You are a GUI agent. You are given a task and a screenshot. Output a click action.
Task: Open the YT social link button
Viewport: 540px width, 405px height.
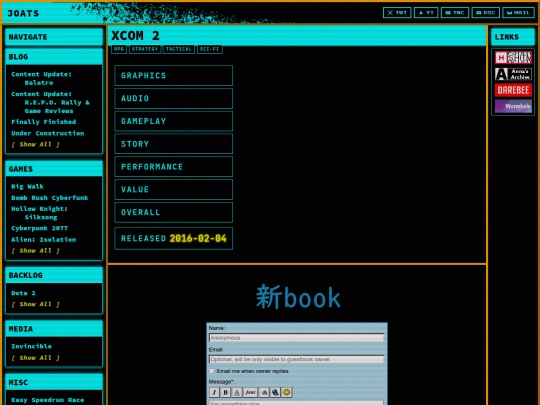[426, 13]
